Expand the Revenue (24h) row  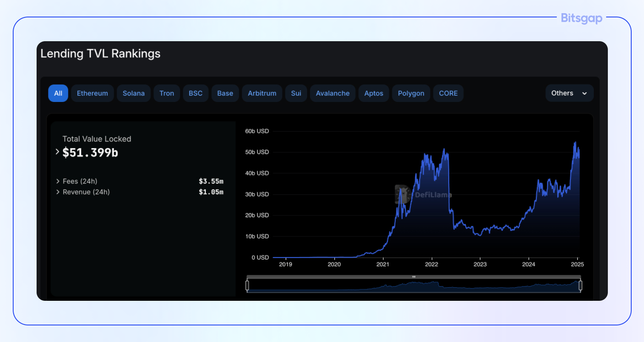(x=58, y=192)
